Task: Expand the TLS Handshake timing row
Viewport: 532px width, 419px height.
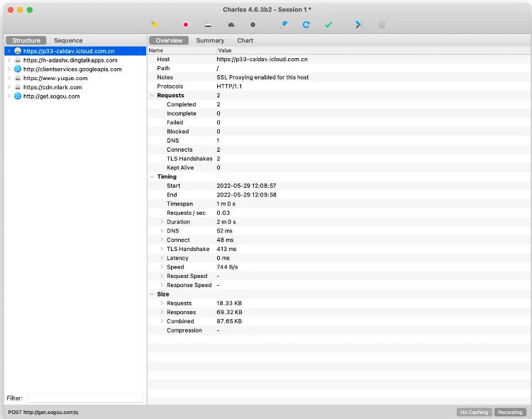Action: 162,250
